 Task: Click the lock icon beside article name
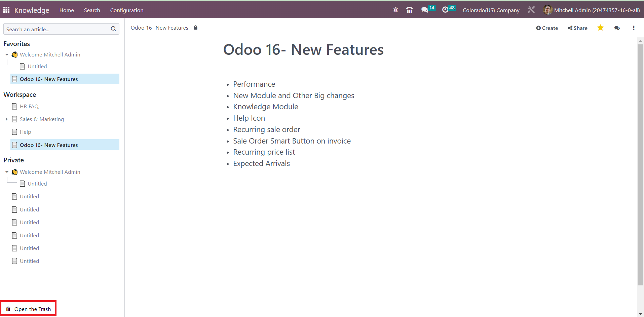195,28
